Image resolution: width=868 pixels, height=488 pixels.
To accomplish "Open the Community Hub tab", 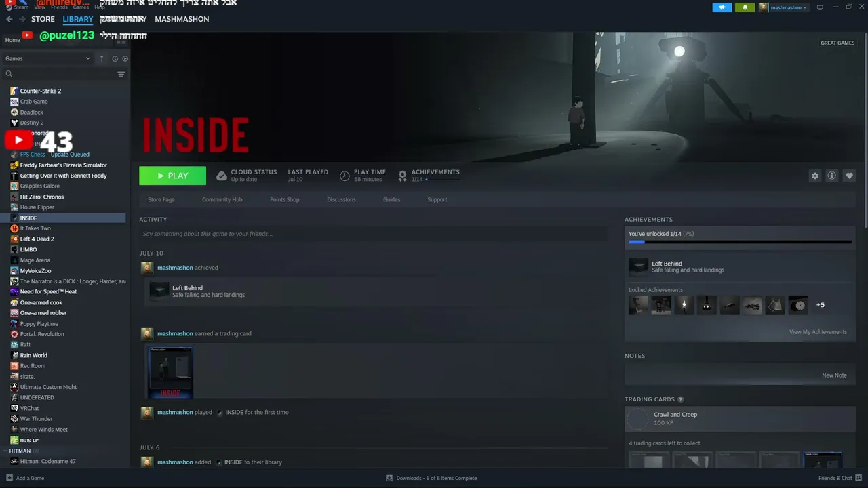I will pyautogui.click(x=222, y=199).
